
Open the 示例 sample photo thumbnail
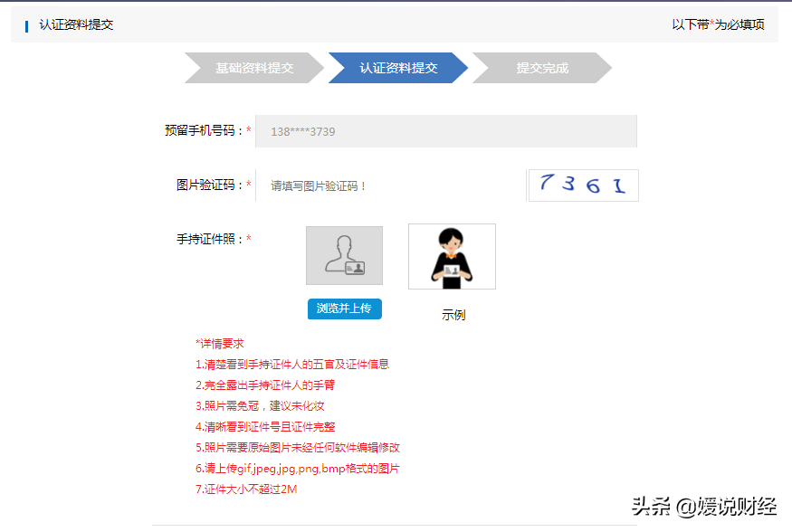pyautogui.click(x=452, y=256)
